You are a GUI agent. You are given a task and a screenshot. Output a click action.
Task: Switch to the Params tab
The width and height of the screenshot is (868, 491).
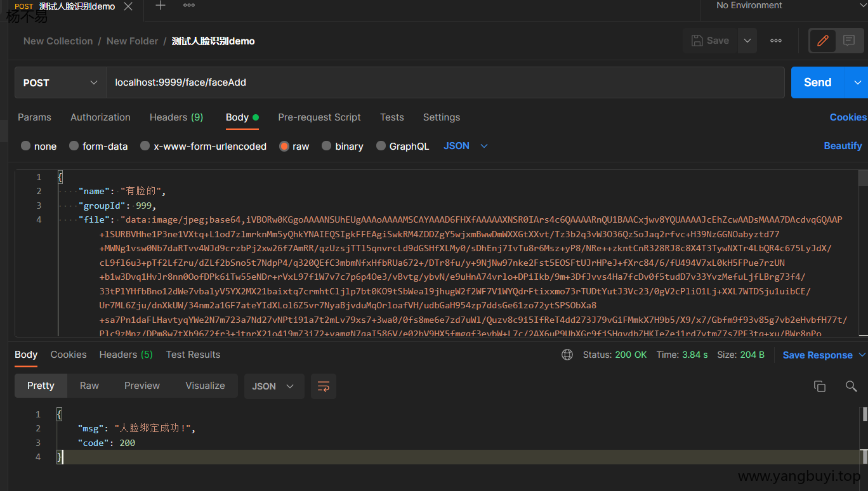[34, 117]
